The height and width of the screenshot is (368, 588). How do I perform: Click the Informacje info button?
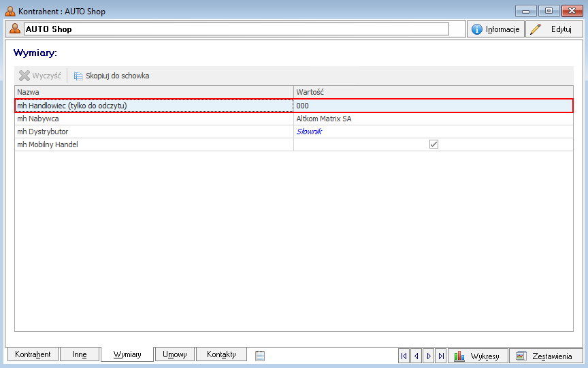tap(495, 29)
